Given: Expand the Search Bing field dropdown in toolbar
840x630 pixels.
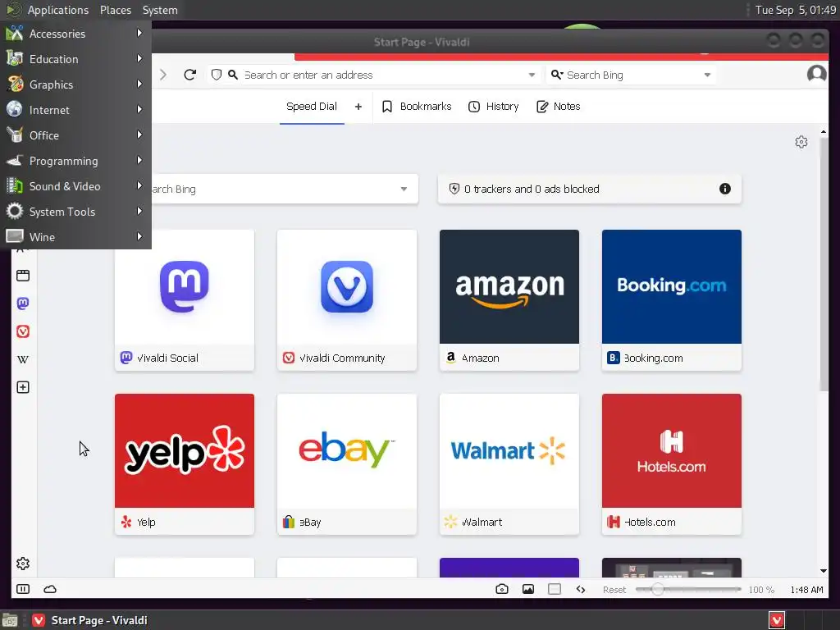Looking at the screenshot, I should [x=707, y=75].
